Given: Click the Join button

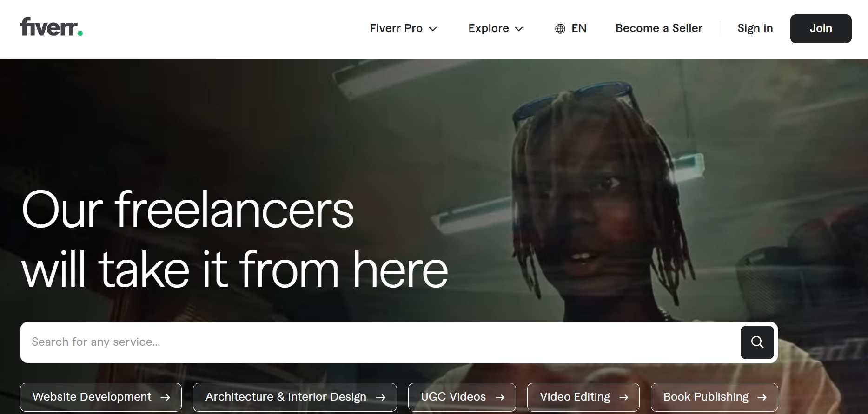Looking at the screenshot, I should coord(821,29).
